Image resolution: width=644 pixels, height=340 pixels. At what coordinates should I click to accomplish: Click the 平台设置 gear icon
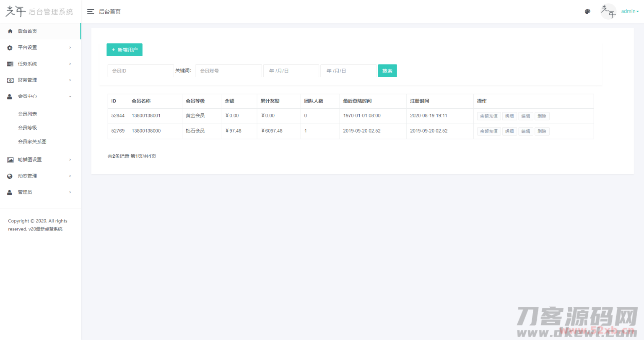(10, 48)
